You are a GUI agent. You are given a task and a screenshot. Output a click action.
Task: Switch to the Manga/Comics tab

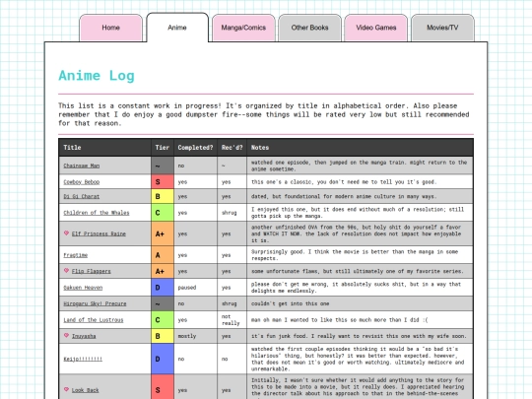(243, 28)
